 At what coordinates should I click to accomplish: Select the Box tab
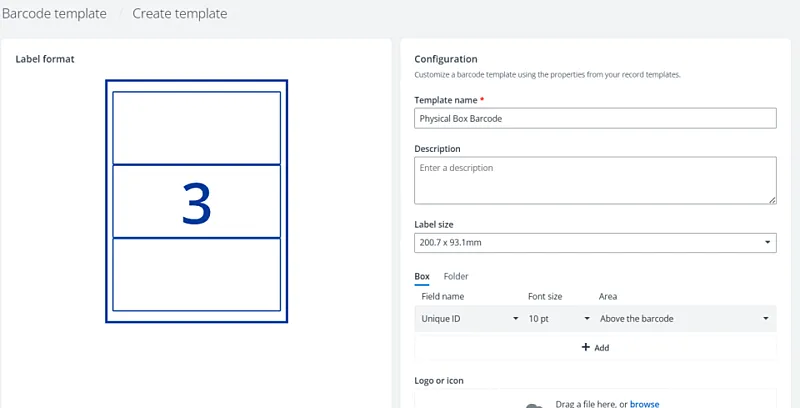[x=422, y=276]
